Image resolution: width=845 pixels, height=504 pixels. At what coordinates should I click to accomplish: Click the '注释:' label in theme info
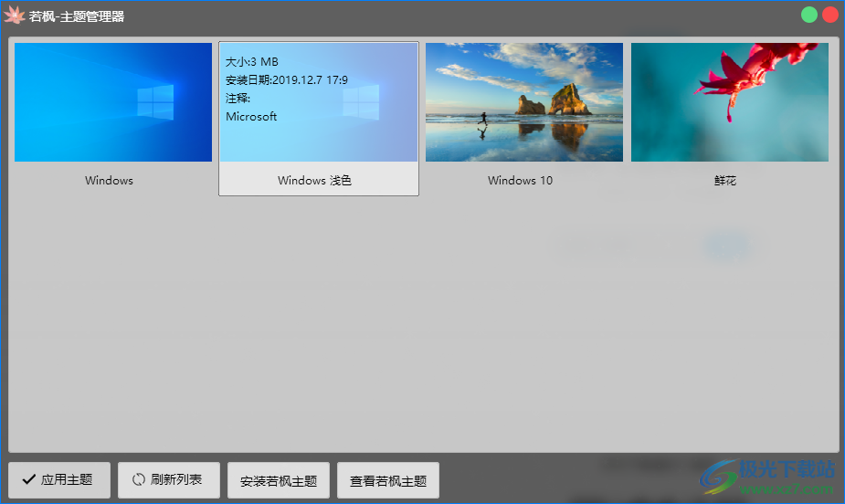(238, 98)
